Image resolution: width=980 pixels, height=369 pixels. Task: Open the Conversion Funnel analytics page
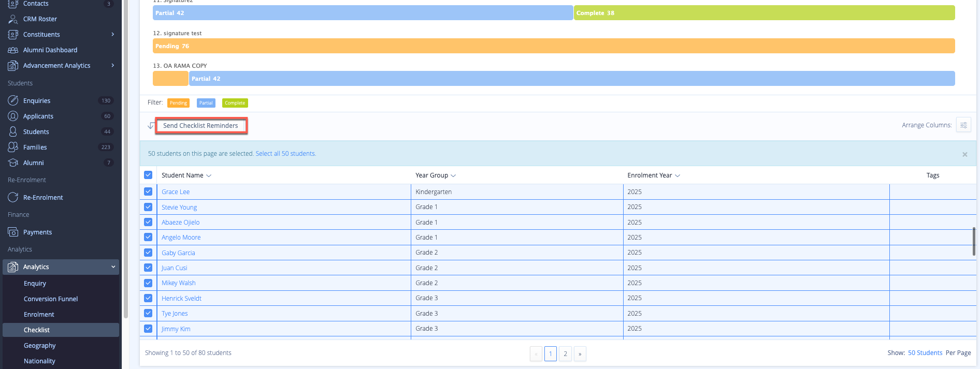[x=51, y=299]
